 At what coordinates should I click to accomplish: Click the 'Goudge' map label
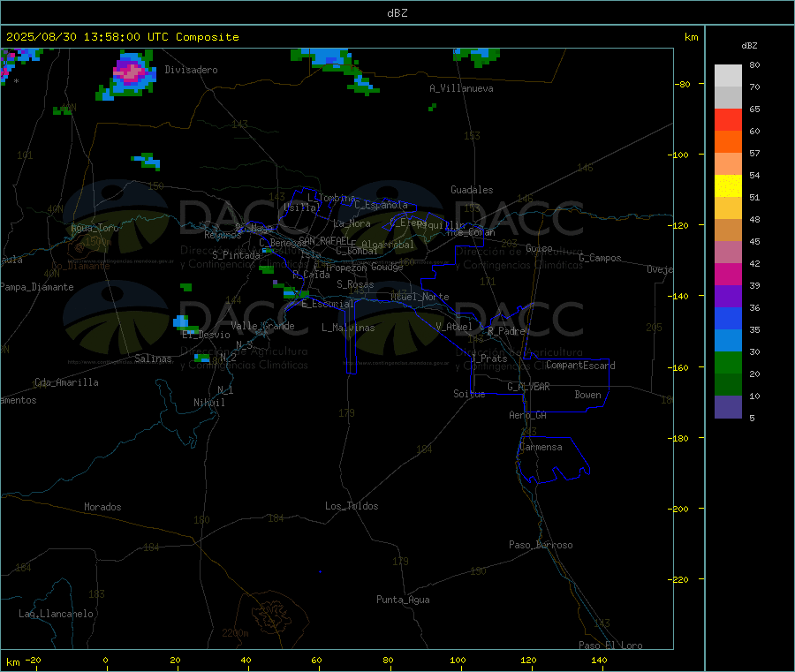pos(388,267)
